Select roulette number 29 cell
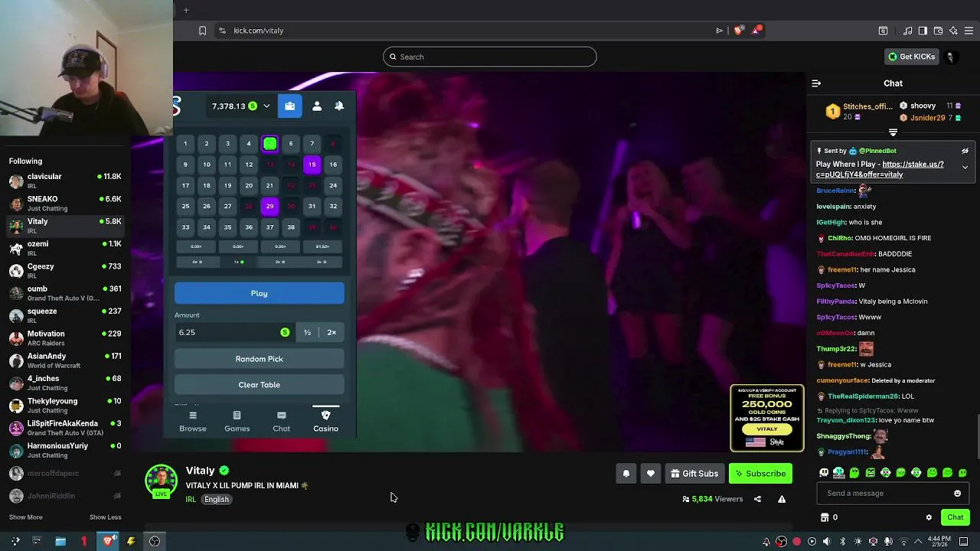The height and width of the screenshot is (551, 980). pos(269,206)
